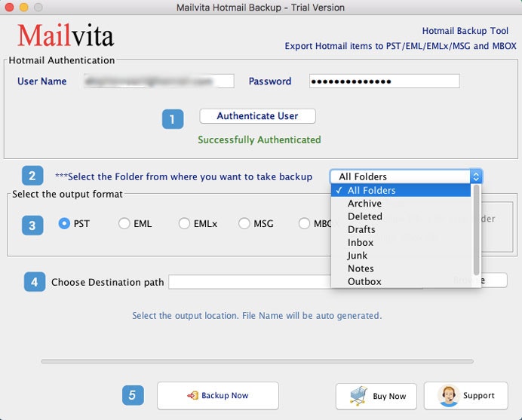Screen dimensions: 522x420
Task: Select the EML radio button
Action: pos(124,223)
